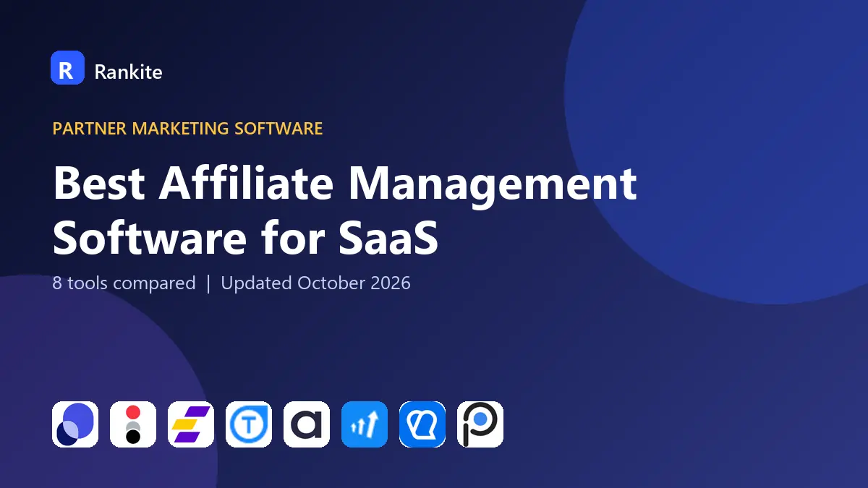Click the 'Updated October 2026' text

315,283
